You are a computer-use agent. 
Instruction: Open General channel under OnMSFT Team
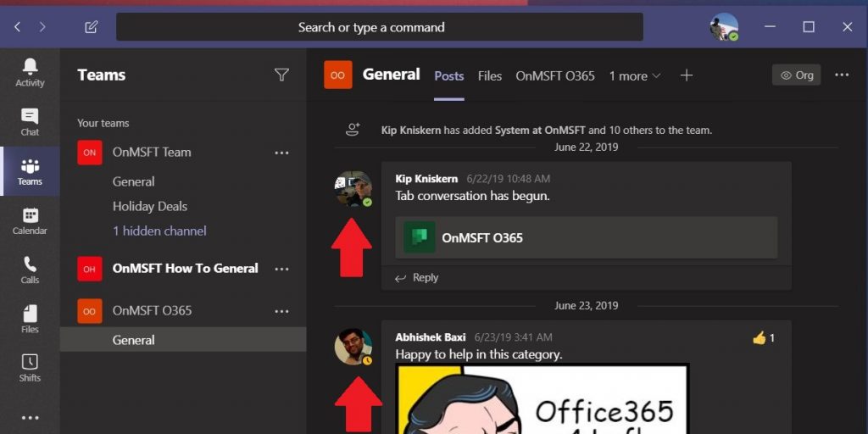pyautogui.click(x=133, y=181)
